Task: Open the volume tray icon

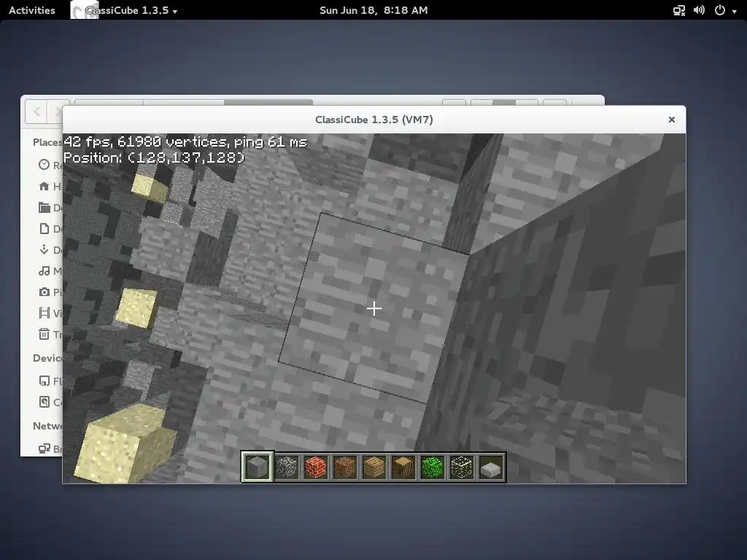Action: (x=699, y=10)
